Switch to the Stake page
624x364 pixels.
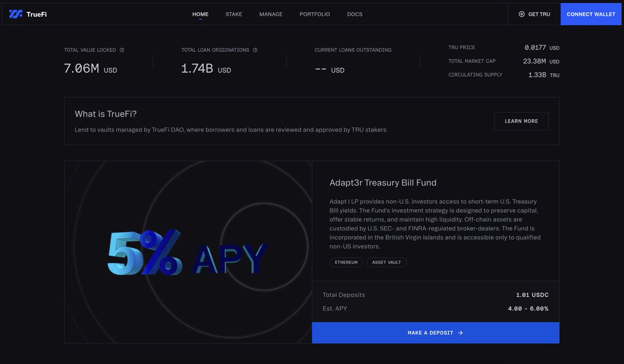click(x=233, y=14)
